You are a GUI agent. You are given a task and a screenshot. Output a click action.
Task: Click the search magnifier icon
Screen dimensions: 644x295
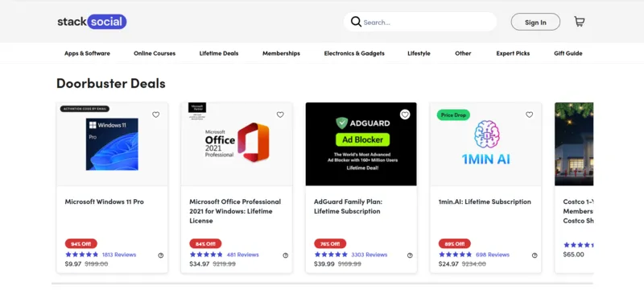356,22
